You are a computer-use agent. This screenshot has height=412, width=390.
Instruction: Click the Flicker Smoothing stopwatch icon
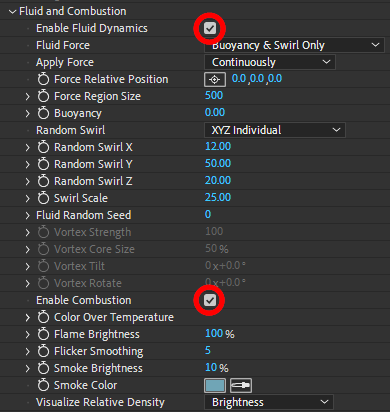pyautogui.click(x=43, y=351)
